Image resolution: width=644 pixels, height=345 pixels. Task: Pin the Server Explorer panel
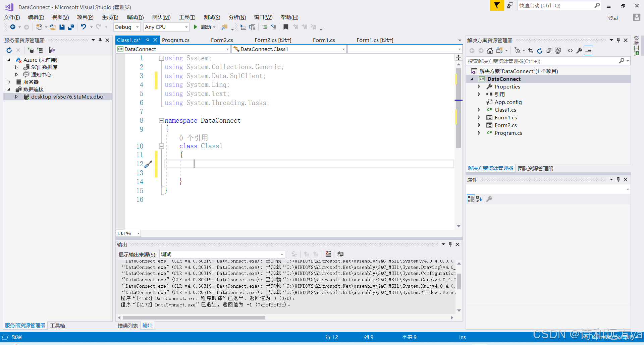click(x=100, y=40)
